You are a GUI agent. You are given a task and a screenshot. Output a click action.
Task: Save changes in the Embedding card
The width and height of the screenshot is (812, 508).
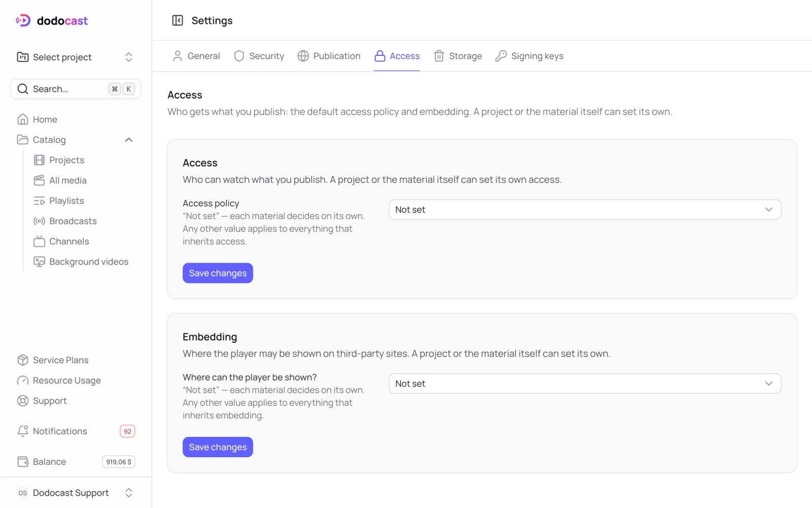click(218, 447)
